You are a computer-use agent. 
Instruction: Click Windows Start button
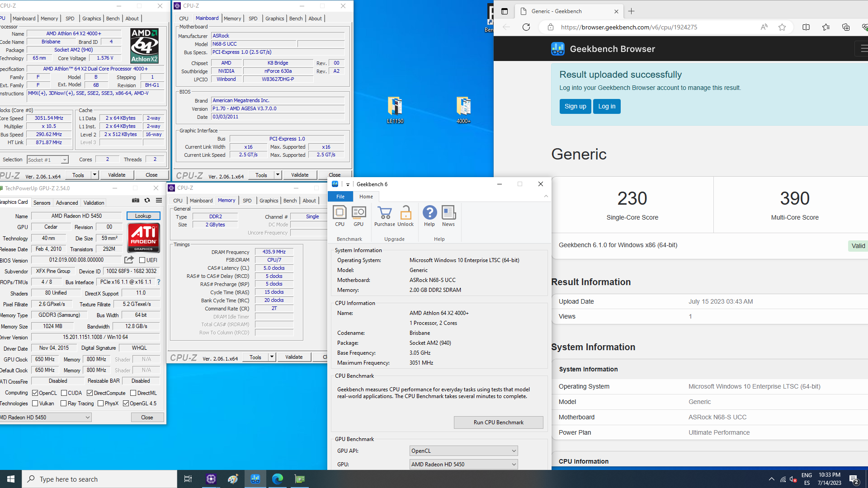click(x=11, y=479)
